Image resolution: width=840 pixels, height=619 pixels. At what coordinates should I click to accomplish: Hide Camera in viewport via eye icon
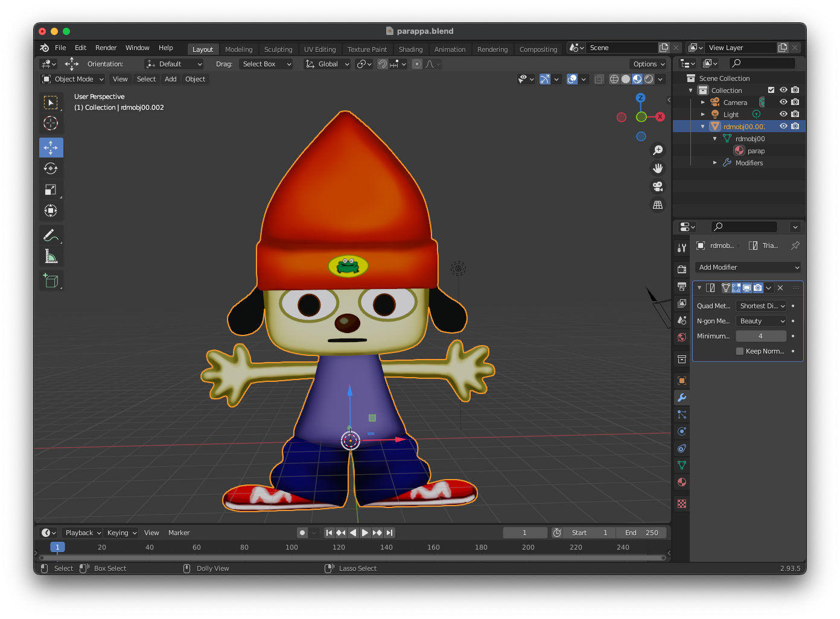coord(783,102)
